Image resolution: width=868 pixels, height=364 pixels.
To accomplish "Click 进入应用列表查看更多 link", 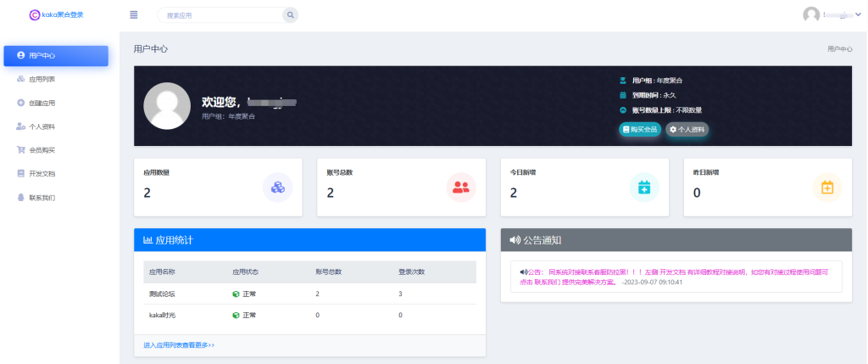I will [x=178, y=345].
